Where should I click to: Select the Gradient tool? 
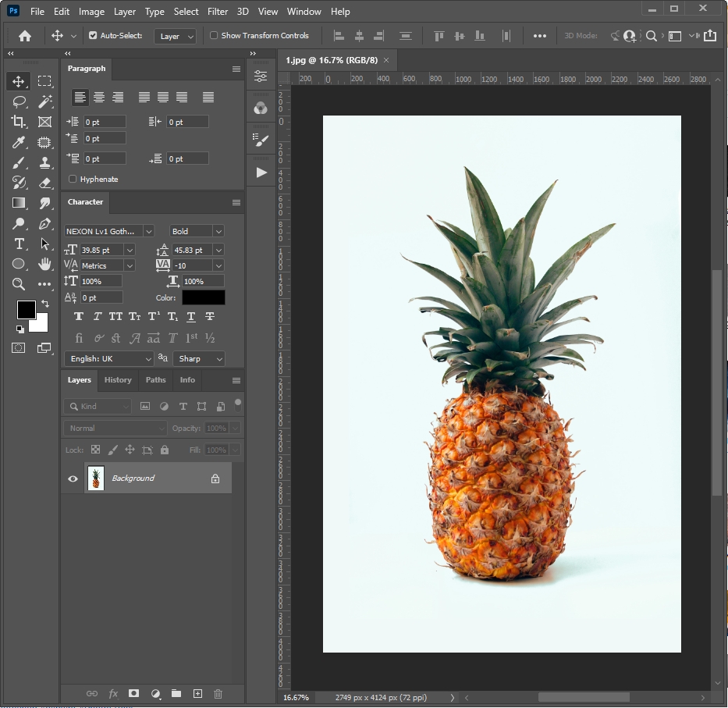click(x=19, y=203)
